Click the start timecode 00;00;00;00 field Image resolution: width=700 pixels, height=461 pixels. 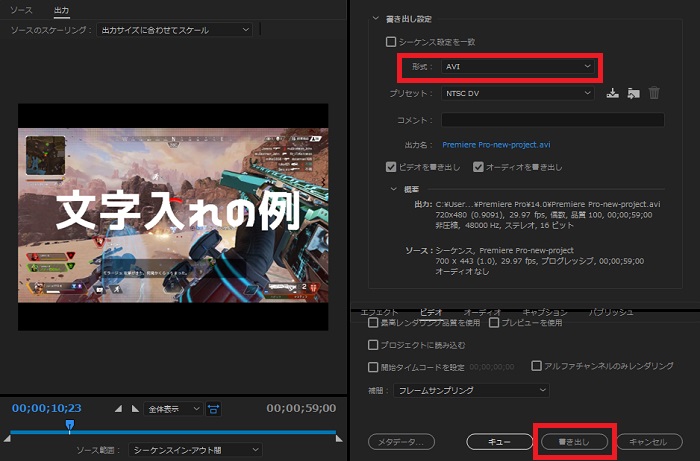pyautogui.click(x=492, y=367)
